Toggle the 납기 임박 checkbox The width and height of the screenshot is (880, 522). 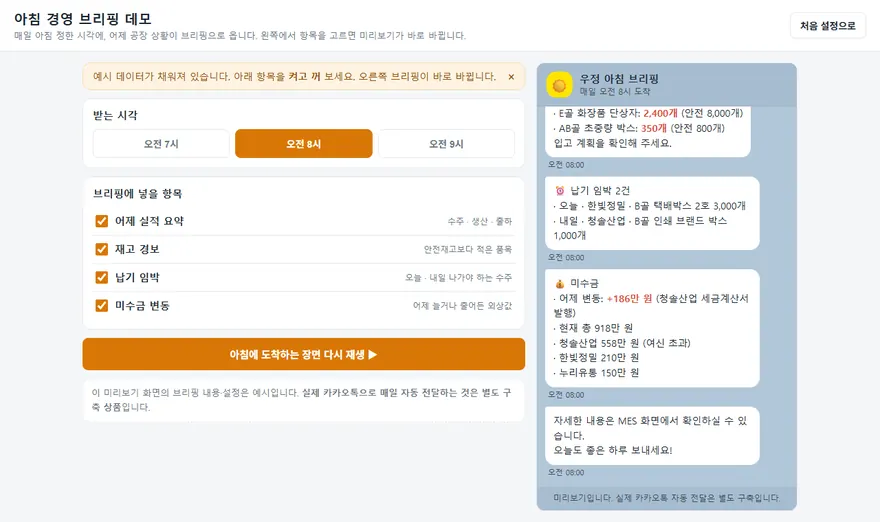(102, 277)
